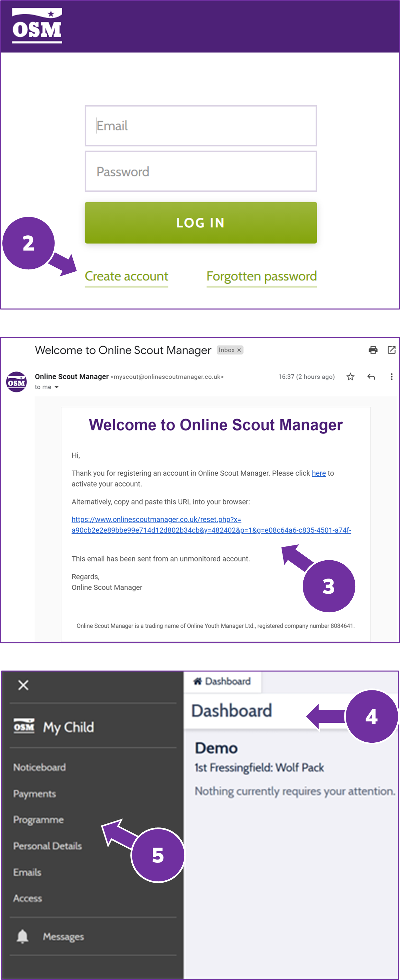This screenshot has height=980, width=400.
Task: Click the Online Scout Manager sender avatar
Action: point(16,382)
